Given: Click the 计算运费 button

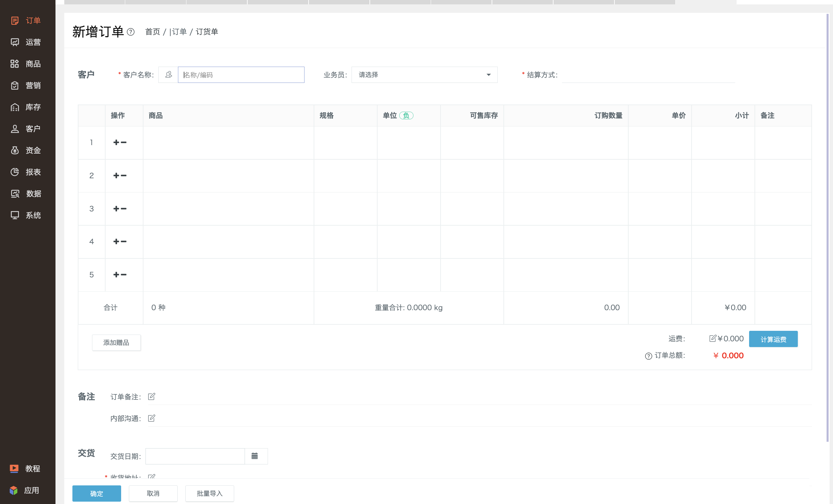Looking at the screenshot, I should pos(773,339).
